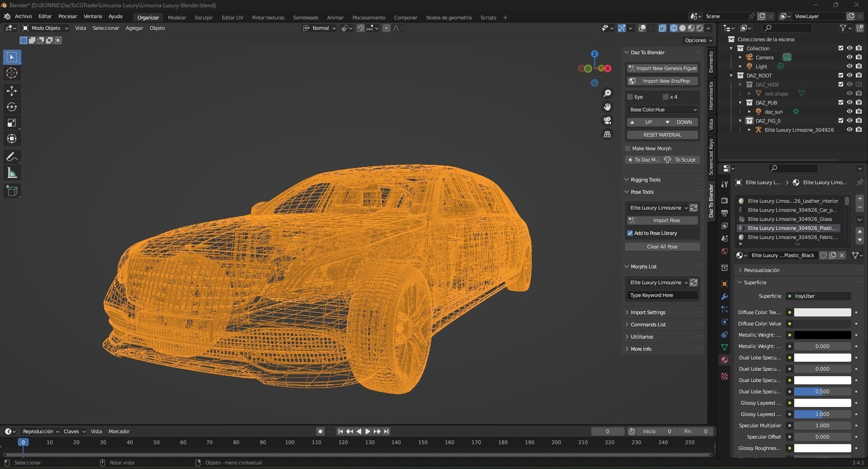The image size is (868, 469).
Task: Open the Object Data properties tab
Action: (x=725, y=347)
